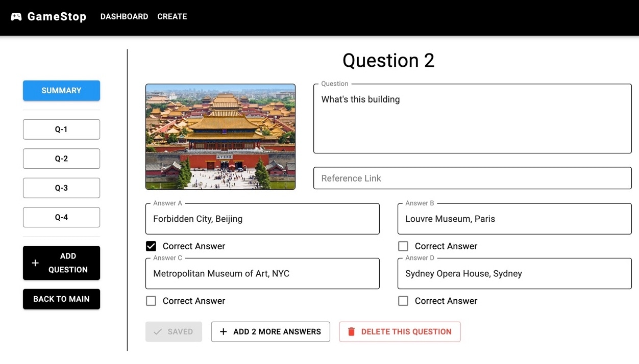Click the trash icon on Delete This Question
This screenshot has width=639, height=364.
point(351,332)
